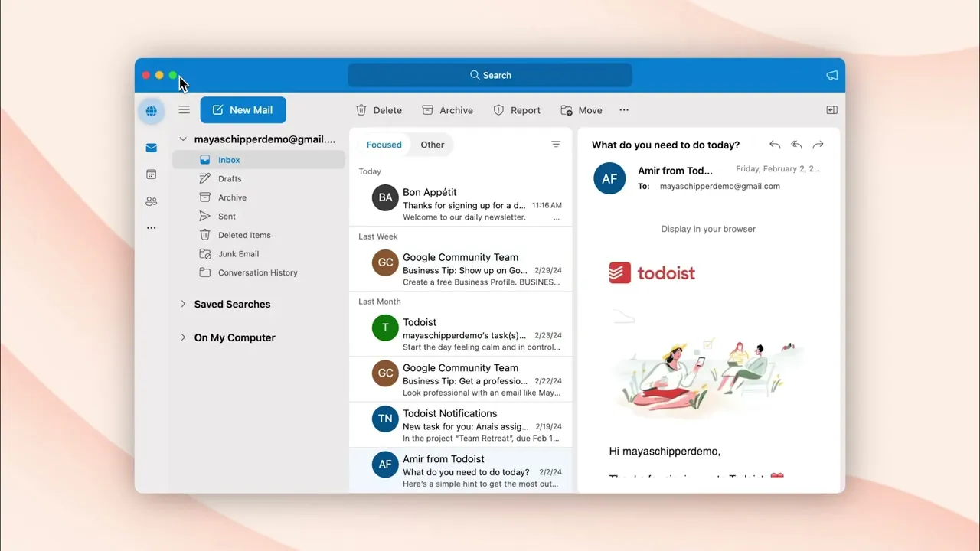Show more toolbar actions ellipsis

624,110
